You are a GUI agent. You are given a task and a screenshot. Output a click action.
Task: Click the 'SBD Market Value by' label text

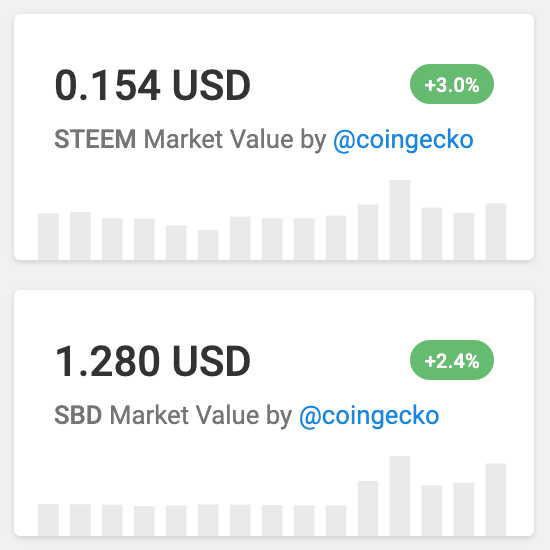coord(173,415)
